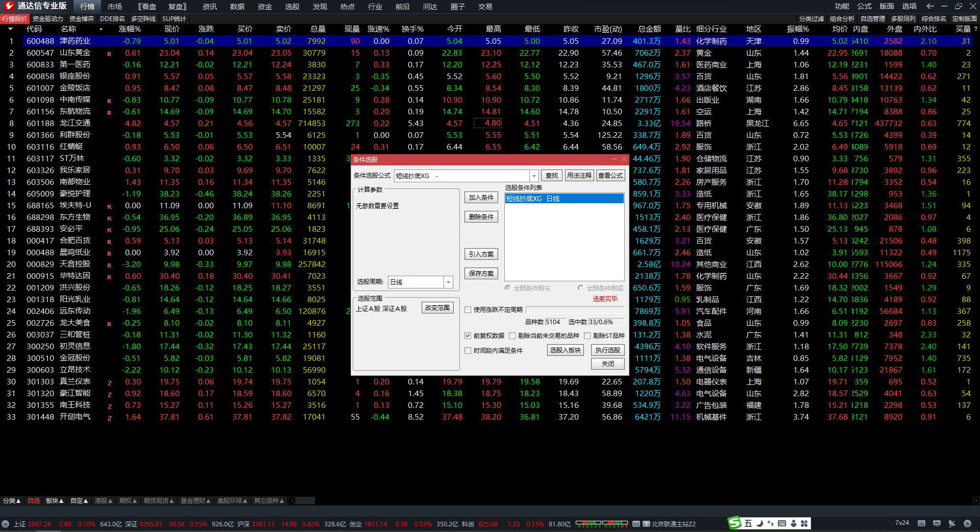This screenshot has height=532, width=980.
Task: Open the system monitor icon in status bar
Action: [x=937, y=523]
